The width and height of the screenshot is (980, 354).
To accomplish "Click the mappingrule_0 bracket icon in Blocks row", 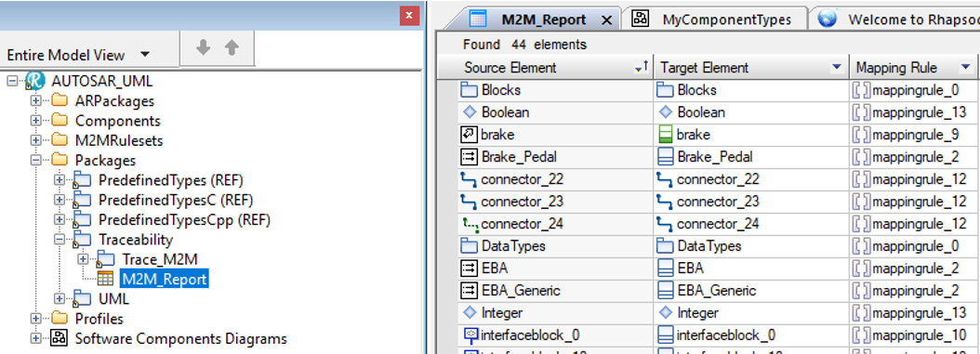I will tap(861, 90).
